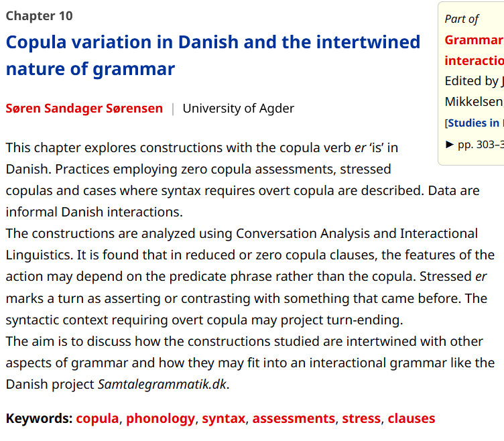The height and width of the screenshot is (441, 504).
Task: Click the 'stress' keyword link
Action: click(x=361, y=419)
